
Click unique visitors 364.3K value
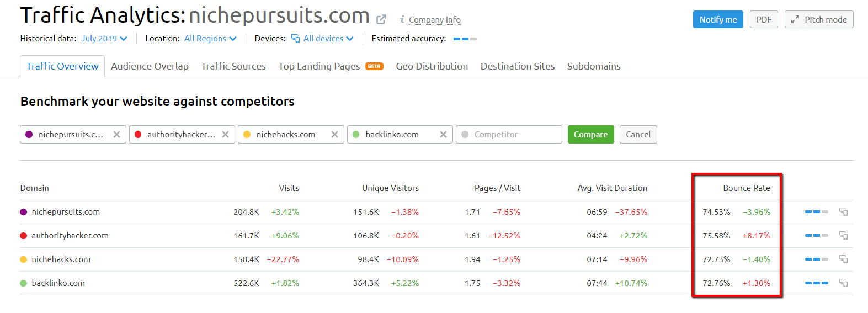(x=366, y=283)
